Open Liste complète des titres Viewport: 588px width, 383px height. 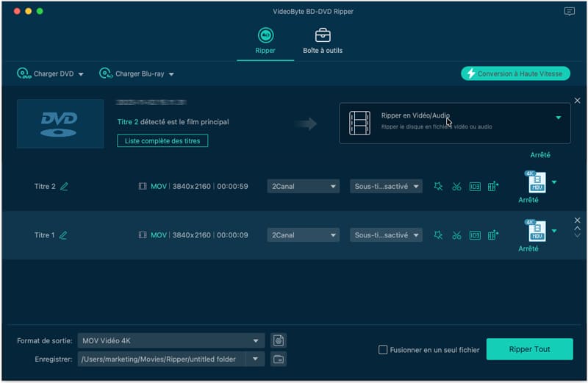pyautogui.click(x=162, y=140)
